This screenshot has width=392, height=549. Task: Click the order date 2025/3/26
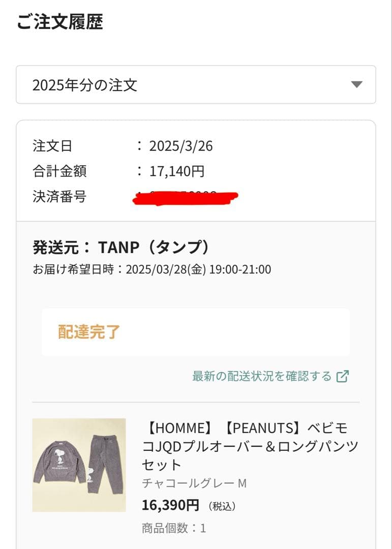click(181, 146)
